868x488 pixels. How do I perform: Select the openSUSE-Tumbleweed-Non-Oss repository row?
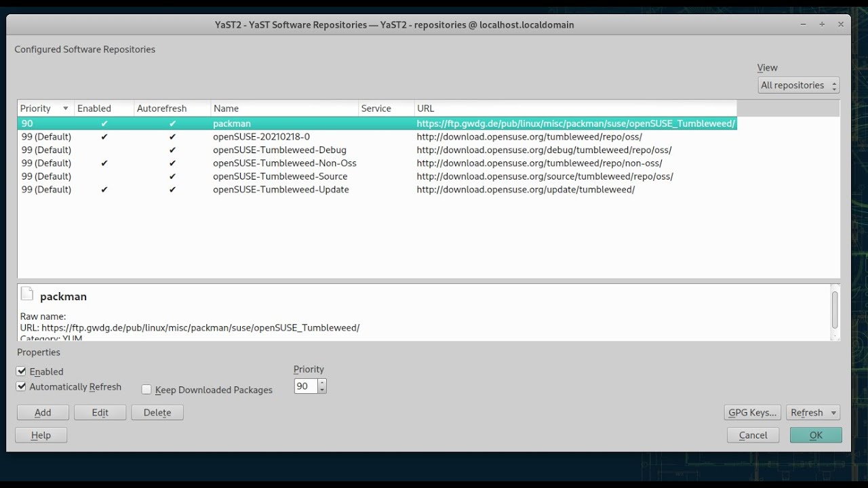point(377,163)
